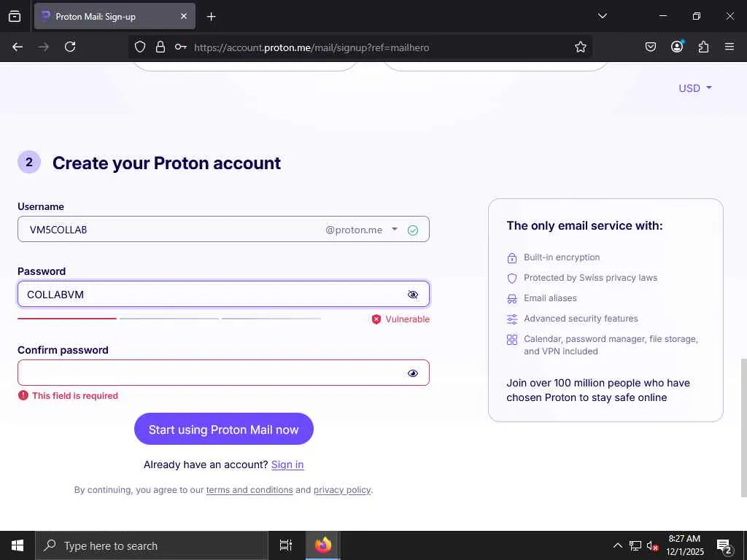This screenshot has height=560, width=747.
Task: Click Start using Proton Mail now button
Action: pos(223,429)
